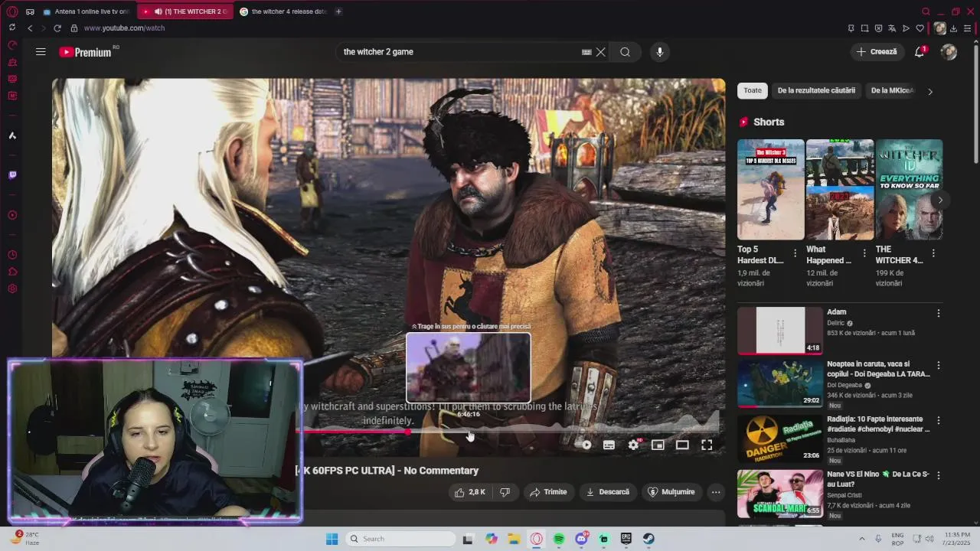This screenshot has height=551, width=980.
Task: Enter fullscreen in the video player
Action: 707,445
